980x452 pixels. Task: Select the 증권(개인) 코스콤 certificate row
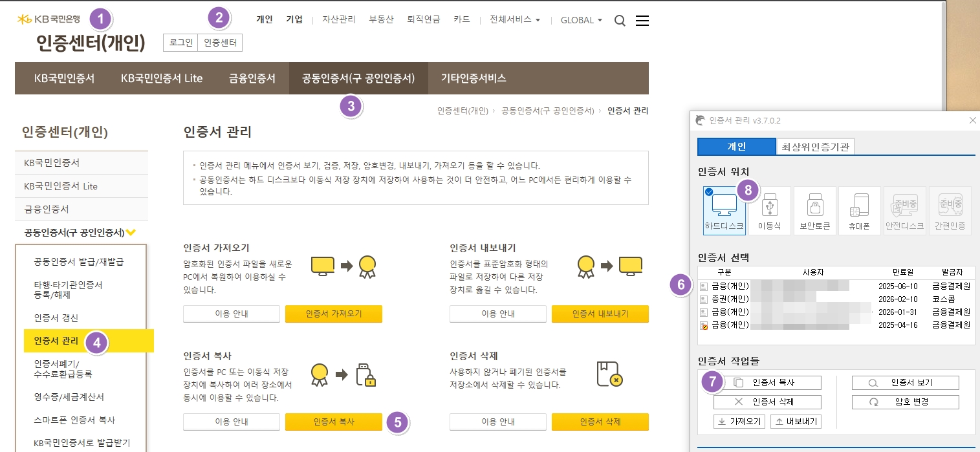(836, 299)
